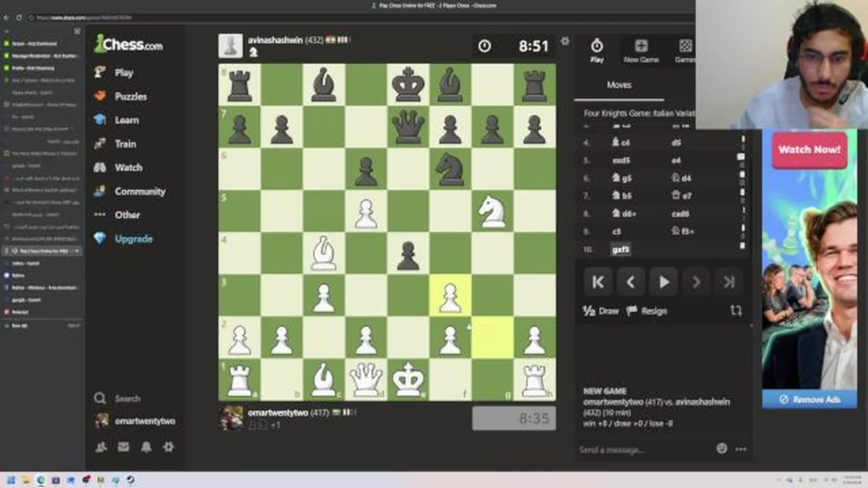Open board settings gear beside clock
This screenshot has height=488, width=868.
tap(565, 41)
